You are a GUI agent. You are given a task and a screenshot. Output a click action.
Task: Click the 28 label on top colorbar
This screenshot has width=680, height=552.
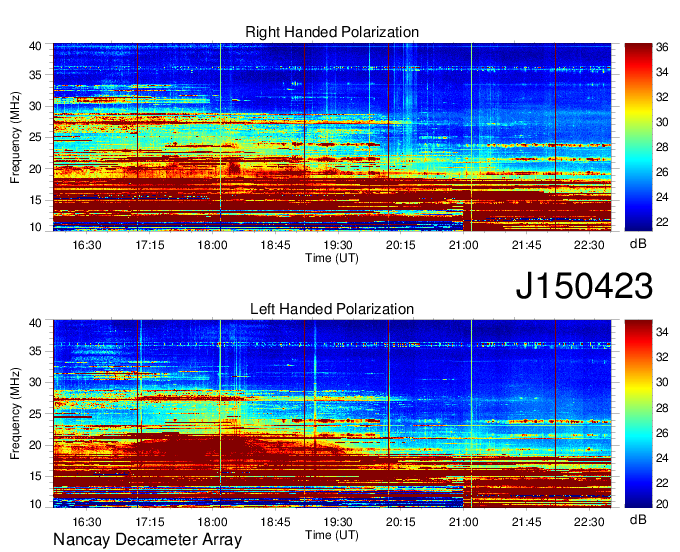(662, 147)
